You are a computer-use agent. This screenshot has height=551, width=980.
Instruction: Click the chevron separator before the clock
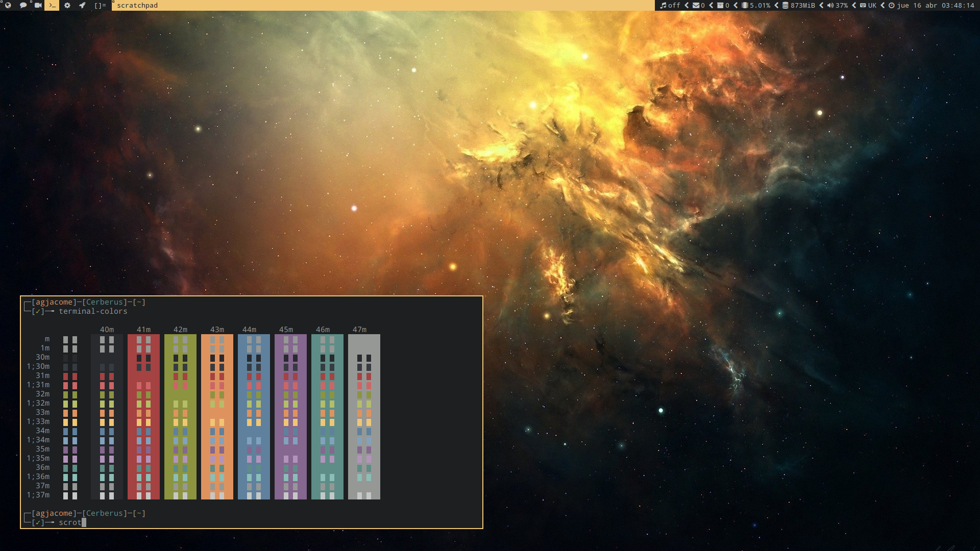click(883, 5)
